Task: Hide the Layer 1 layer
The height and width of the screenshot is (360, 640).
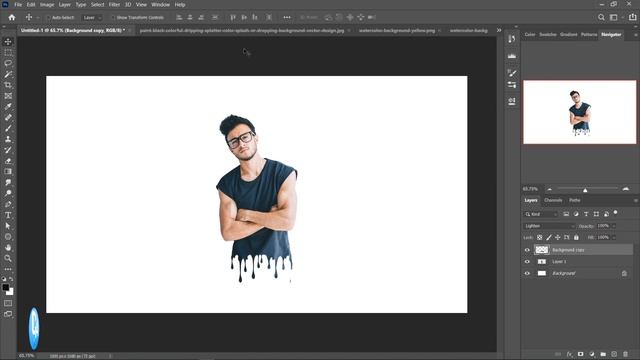Action: pyautogui.click(x=527, y=262)
